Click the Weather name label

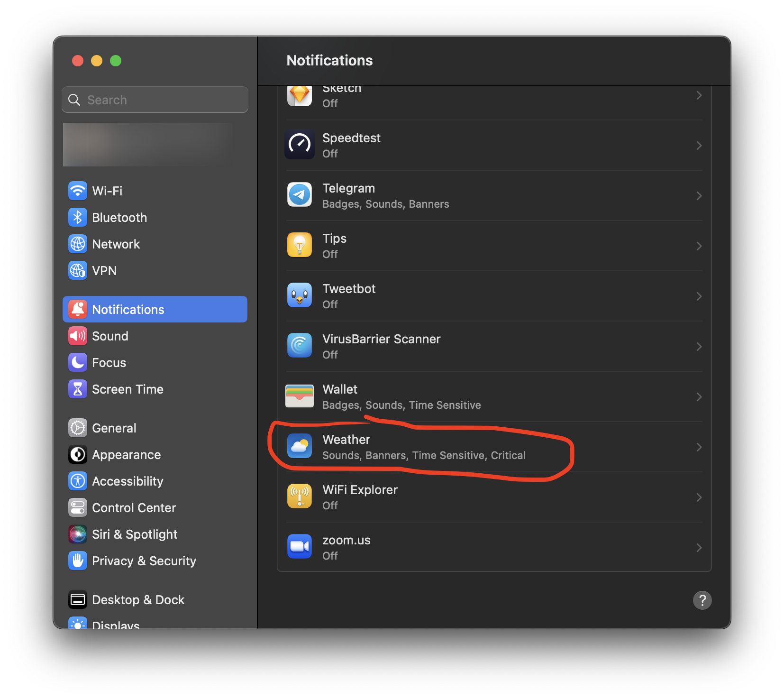click(346, 440)
